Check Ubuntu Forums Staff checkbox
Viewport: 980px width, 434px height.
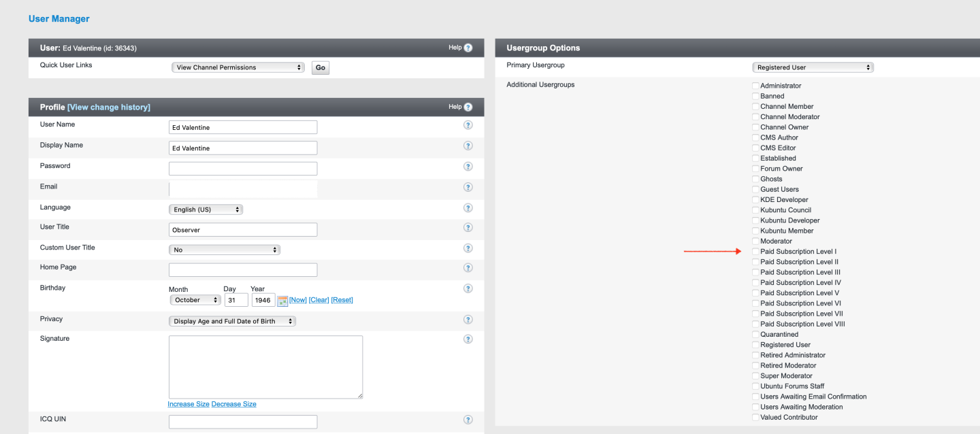click(x=755, y=386)
